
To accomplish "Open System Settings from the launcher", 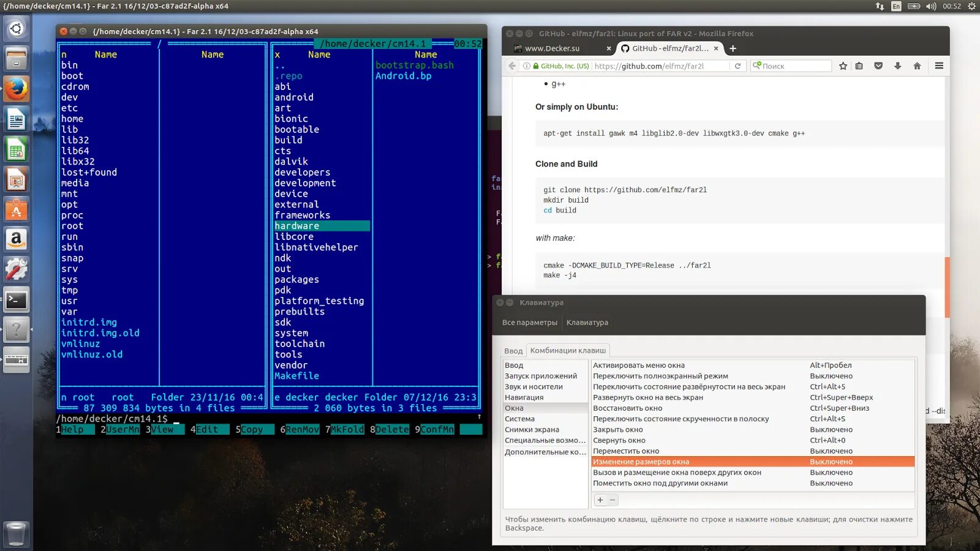I will click(17, 269).
